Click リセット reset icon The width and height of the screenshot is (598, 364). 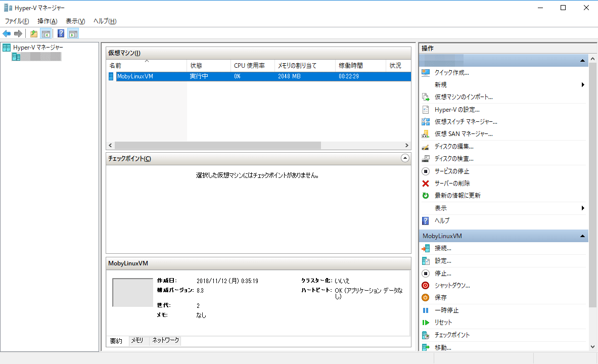click(426, 323)
